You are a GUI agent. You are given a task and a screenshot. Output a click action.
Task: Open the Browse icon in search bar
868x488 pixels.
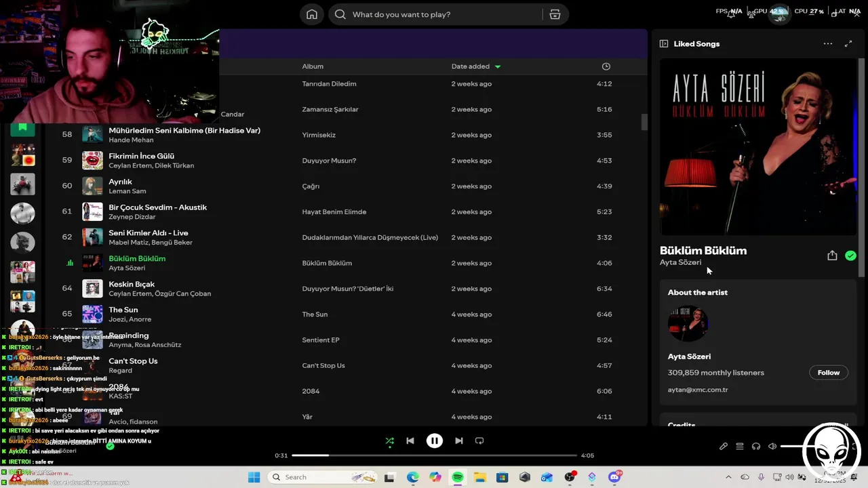click(x=555, y=14)
